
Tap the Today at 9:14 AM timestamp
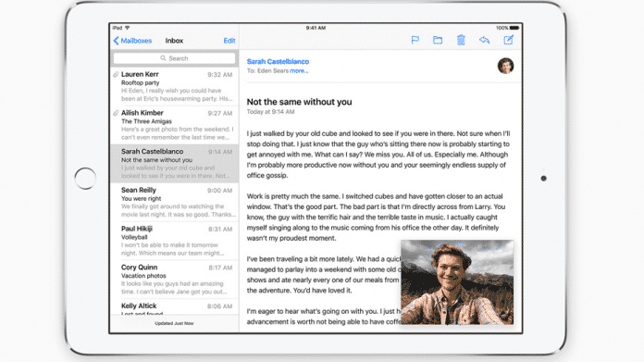(270, 112)
